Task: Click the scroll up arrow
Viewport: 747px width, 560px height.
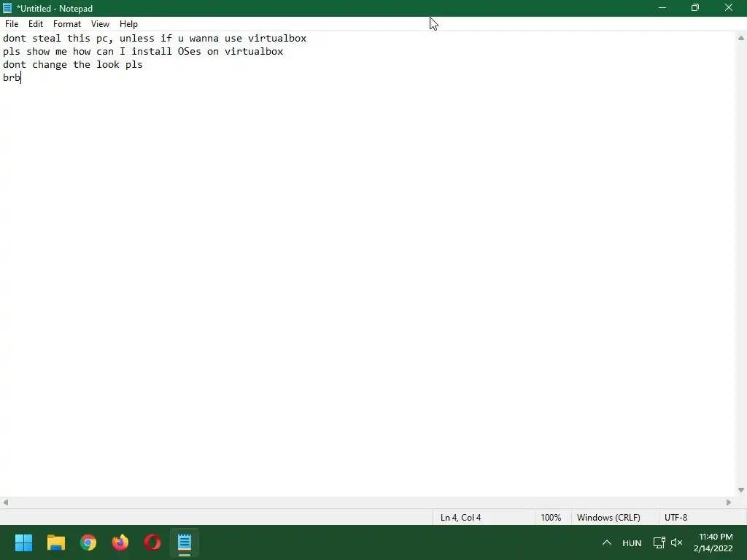Action: pyautogui.click(x=741, y=38)
